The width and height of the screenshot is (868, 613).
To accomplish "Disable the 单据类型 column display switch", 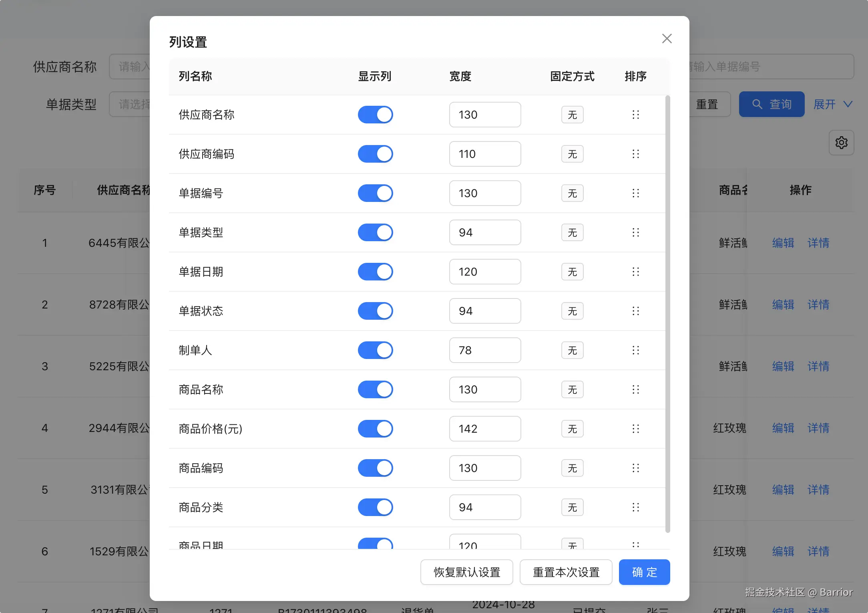I will 375,232.
